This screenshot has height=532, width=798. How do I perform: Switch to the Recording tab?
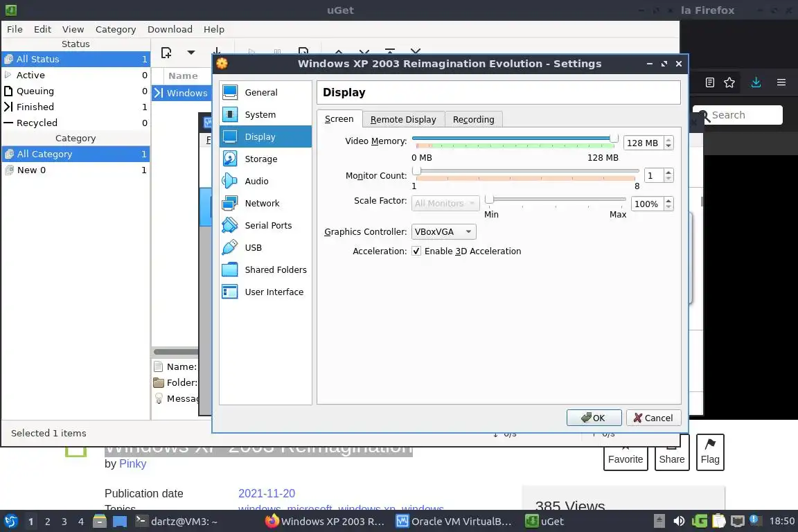(x=473, y=119)
